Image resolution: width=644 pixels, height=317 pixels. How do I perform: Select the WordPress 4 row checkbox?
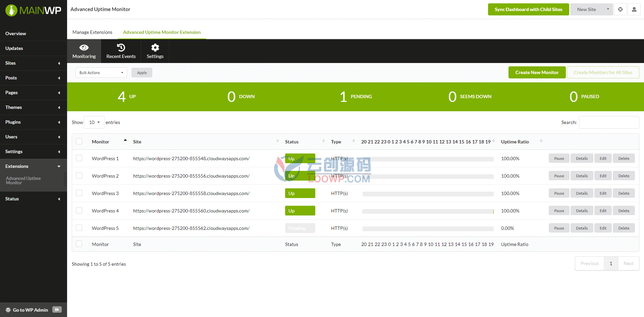pos(79,210)
